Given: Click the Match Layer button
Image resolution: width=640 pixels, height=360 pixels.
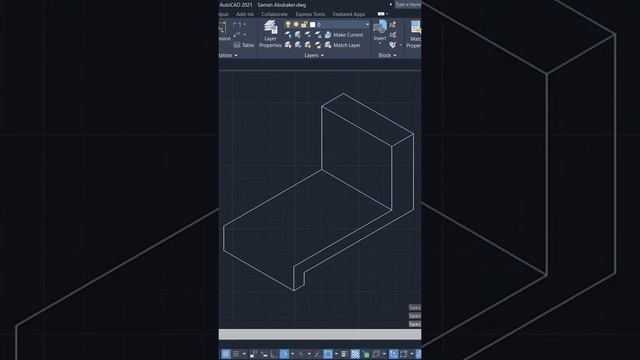Looking at the screenshot, I should pos(342,45).
